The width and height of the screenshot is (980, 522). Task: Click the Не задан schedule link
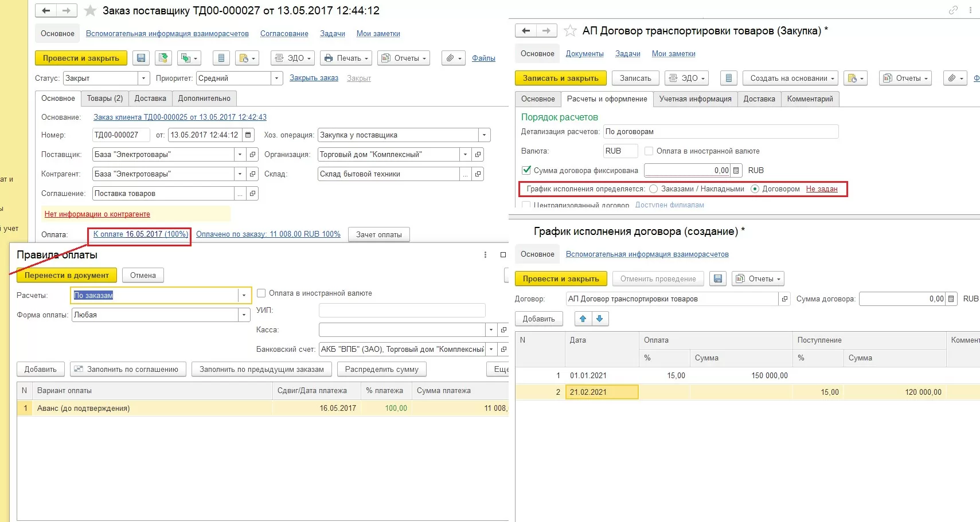822,189
